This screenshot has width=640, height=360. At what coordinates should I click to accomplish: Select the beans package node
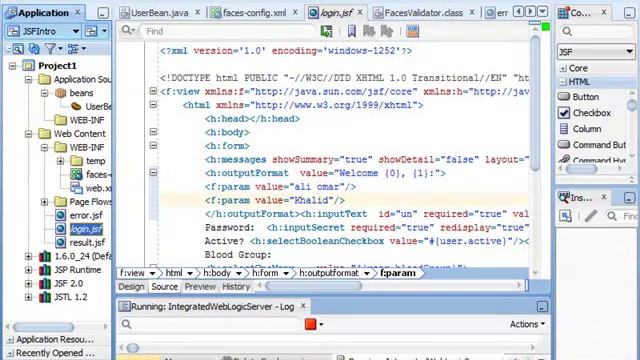click(x=81, y=93)
